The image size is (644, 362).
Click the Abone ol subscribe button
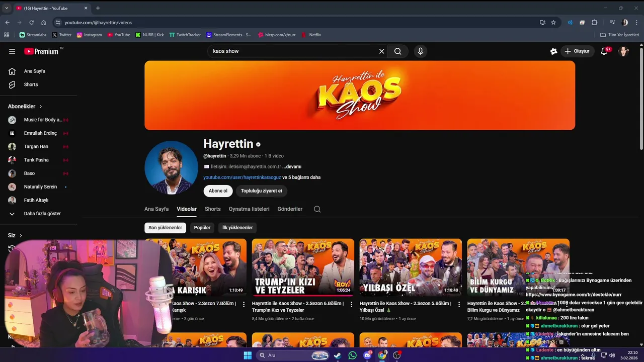tap(218, 191)
